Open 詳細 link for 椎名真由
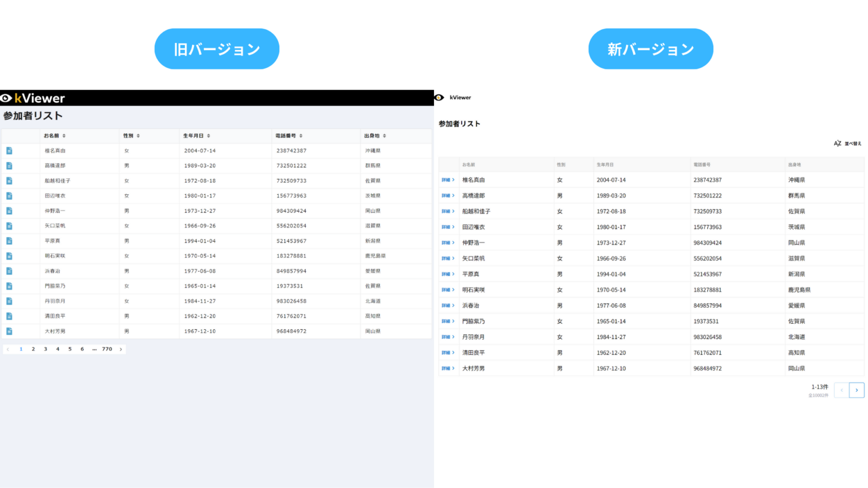 point(448,180)
